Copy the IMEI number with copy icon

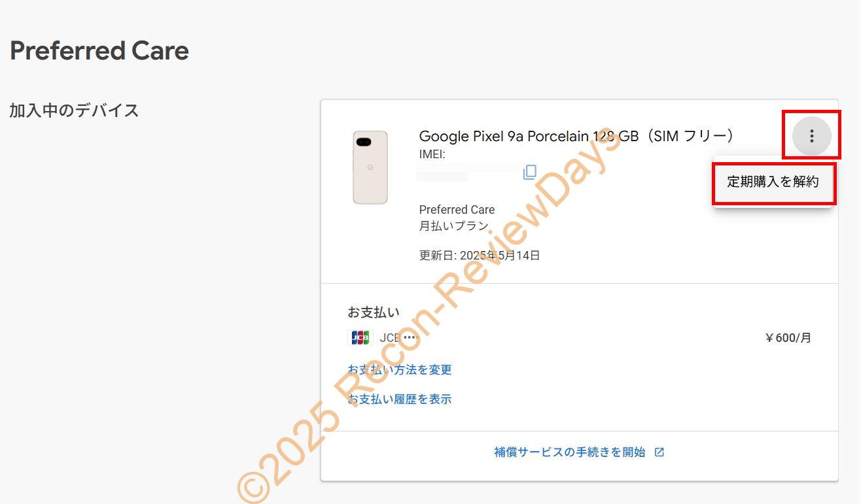pyautogui.click(x=530, y=172)
